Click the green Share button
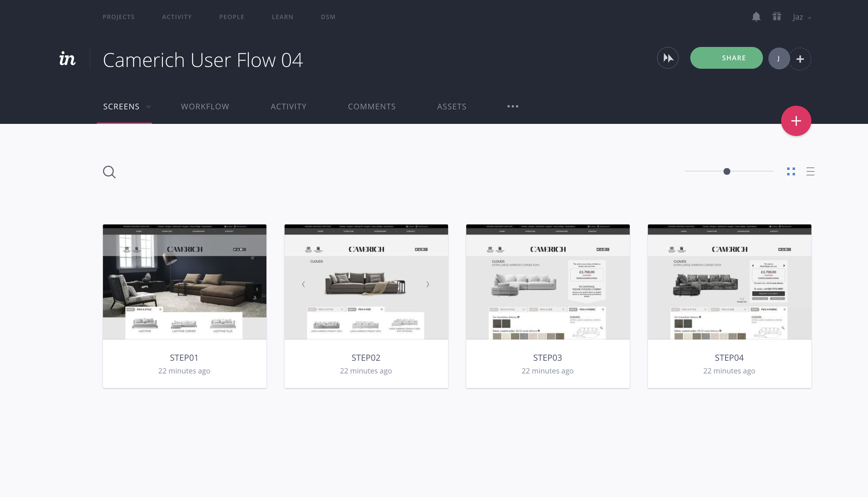Image resolution: width=868 pixels, height=497 pixels. [726, 58]
